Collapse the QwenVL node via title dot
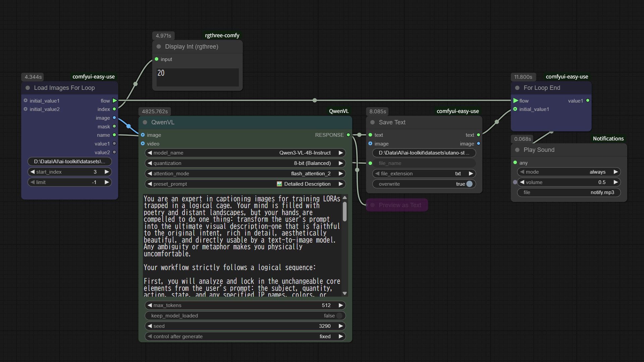Image resolution: width=644 pixels, height=362 pixels. pos(145,122)
